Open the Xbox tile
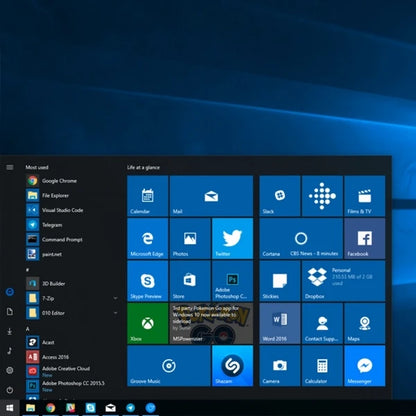This screenshot has width=416, height=416. [148, 323]
